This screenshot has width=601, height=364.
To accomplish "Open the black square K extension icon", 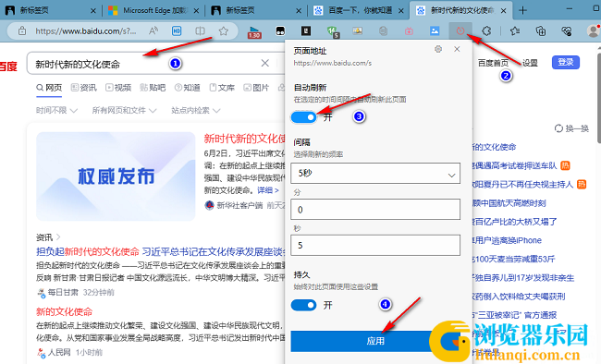I will point(306,31).
